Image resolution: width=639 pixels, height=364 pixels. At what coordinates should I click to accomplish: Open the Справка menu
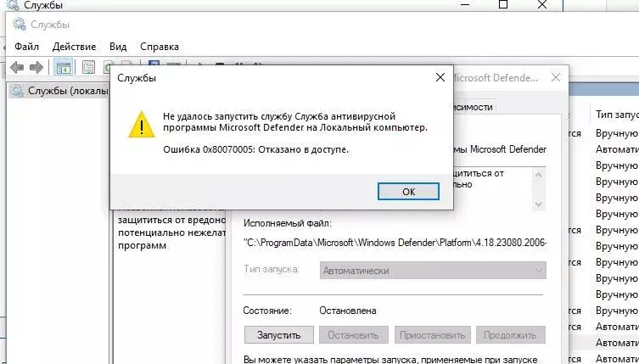[x=160, y=47]
